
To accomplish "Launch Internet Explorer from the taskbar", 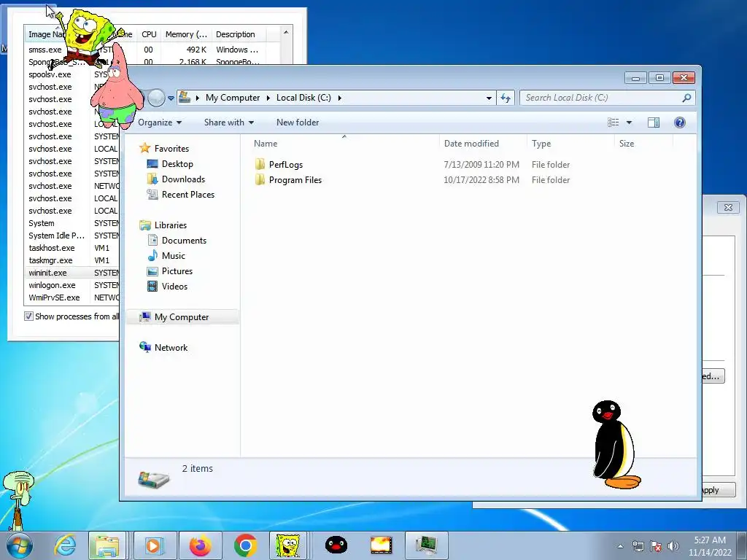I will pos(65,545).
